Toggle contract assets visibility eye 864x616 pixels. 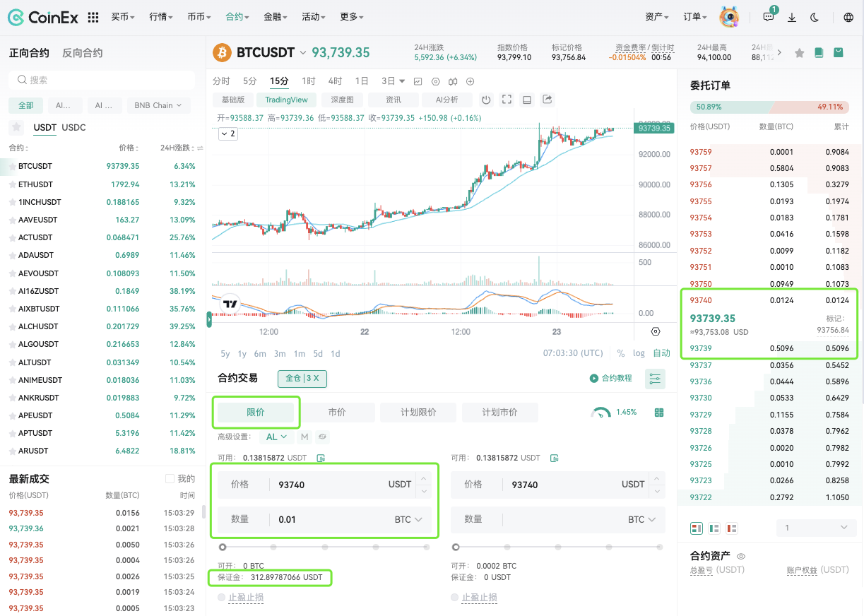coord(741,556)
